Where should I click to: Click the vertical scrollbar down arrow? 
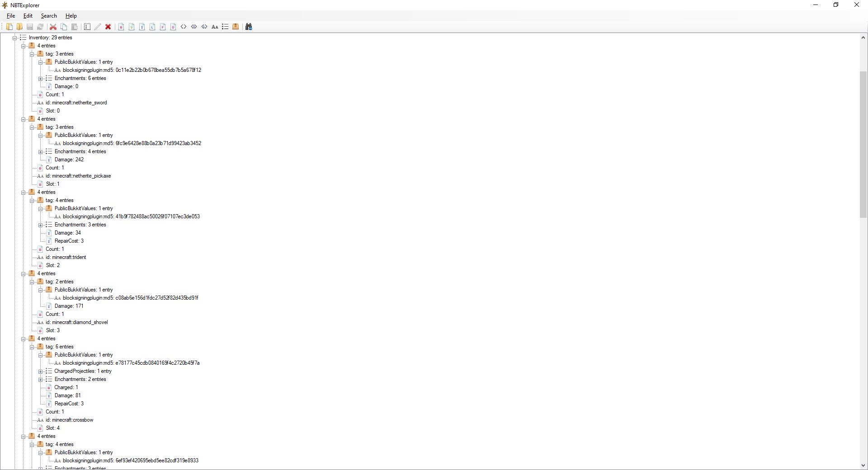click(863, 465)
